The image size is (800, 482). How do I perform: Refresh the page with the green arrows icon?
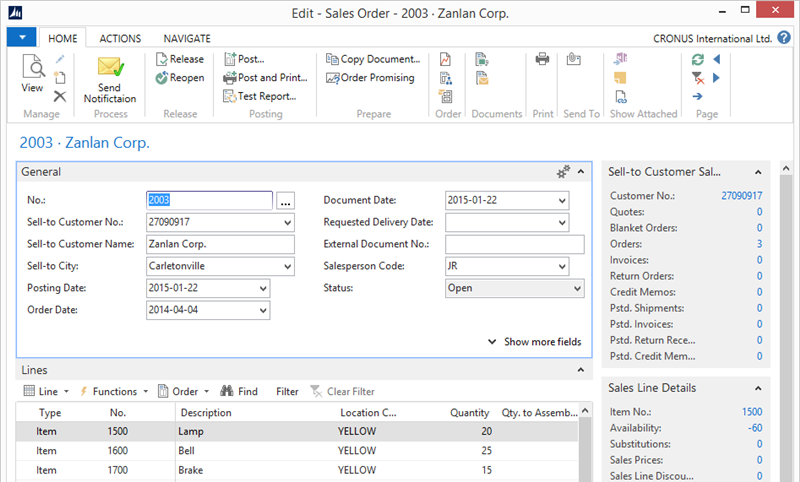click(x=697, y=59)
